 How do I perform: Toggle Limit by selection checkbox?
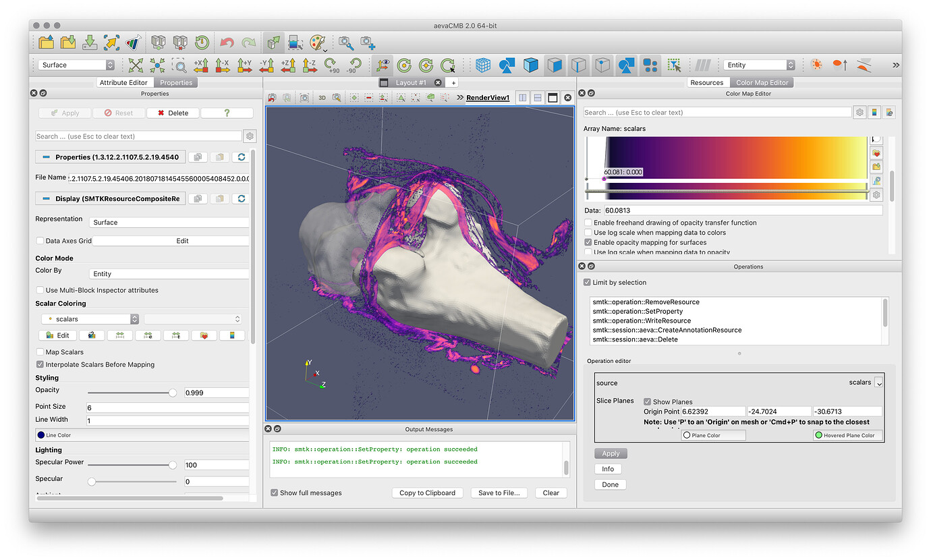587,283
